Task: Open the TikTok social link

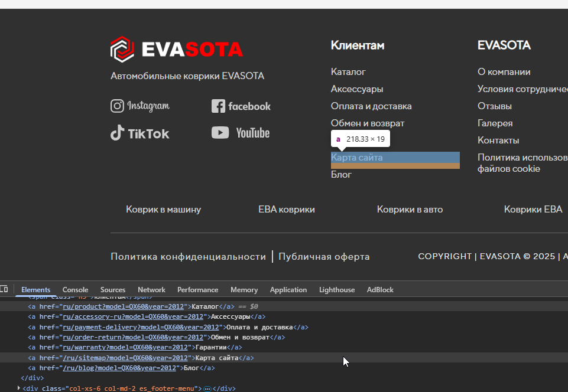Action: pyautogui.click(x=140, y=133)
